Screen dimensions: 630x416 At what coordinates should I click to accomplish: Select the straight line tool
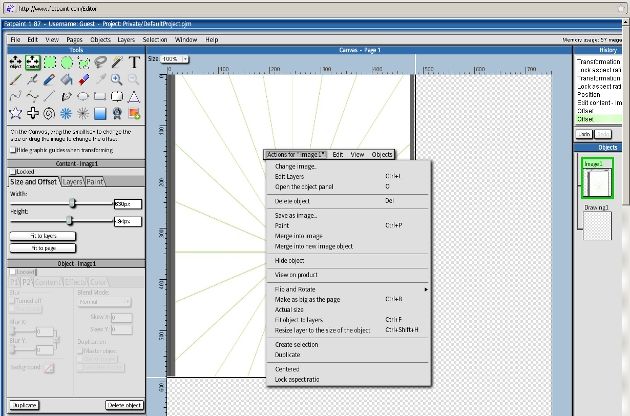[x=49, y=96]
